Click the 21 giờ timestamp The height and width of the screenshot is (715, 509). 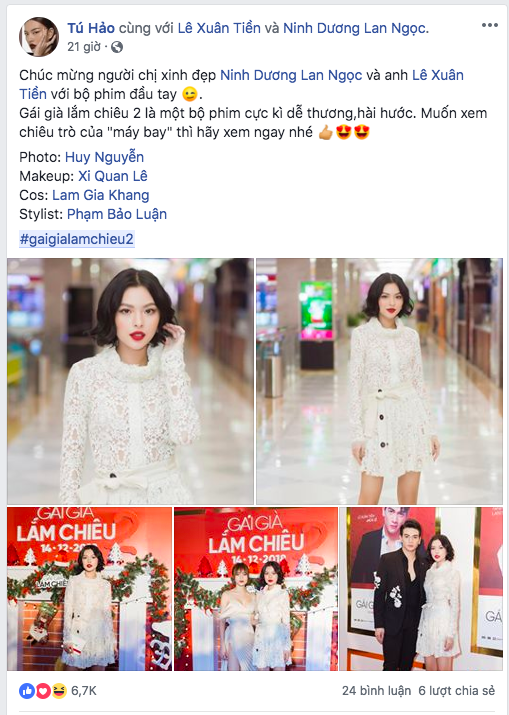pyautogui.click(x=84, y=47)
